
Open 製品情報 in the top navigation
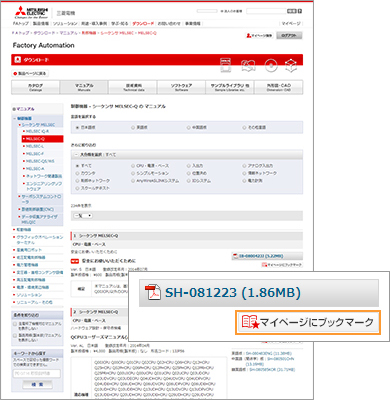point(41,24)
